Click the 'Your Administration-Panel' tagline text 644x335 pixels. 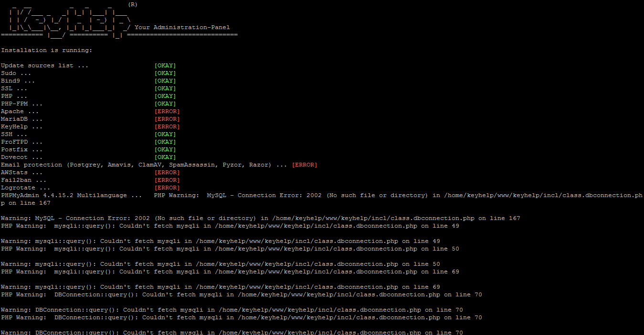click(182, 27)
